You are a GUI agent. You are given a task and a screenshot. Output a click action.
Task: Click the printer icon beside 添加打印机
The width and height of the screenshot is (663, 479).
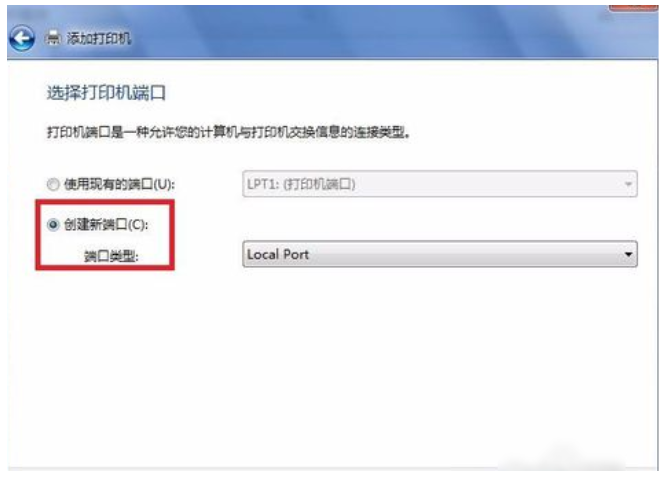(x=53, y=38)
